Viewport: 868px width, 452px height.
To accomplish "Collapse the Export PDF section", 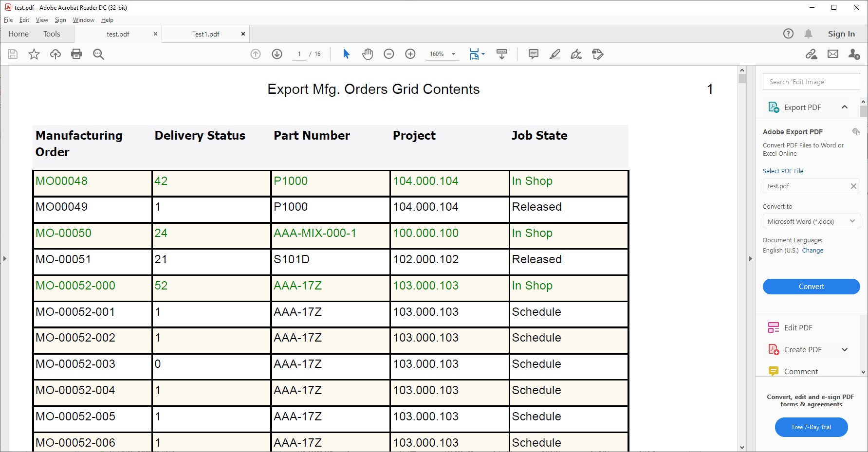I will pyautogui.click(x=845, y=107).
